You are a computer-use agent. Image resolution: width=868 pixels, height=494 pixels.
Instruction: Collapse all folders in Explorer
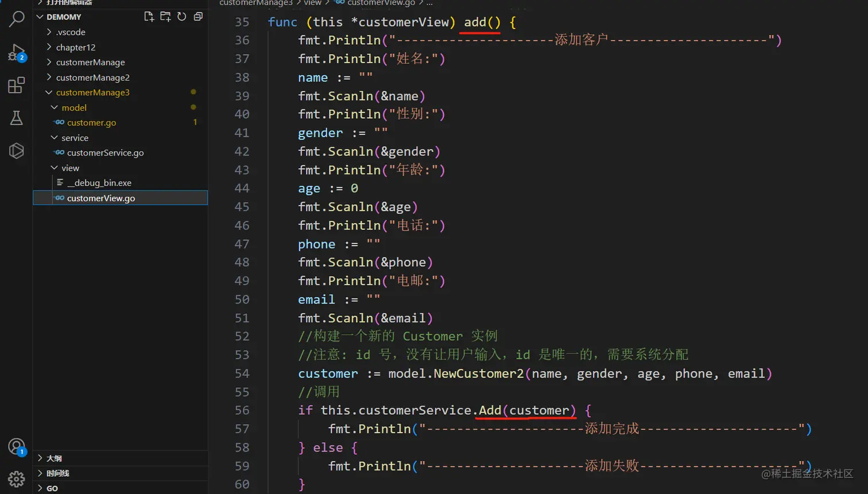pyautogui.click(x=198, y=17)
